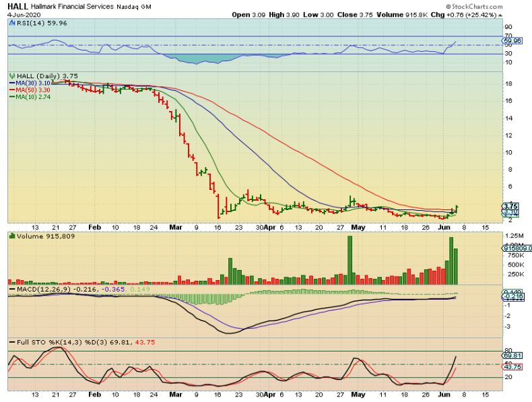The width and height of the screenshot is (532, 402).
Task: Click the MA(10) 2.74 legend entry
Action: (x=30, y=97)
